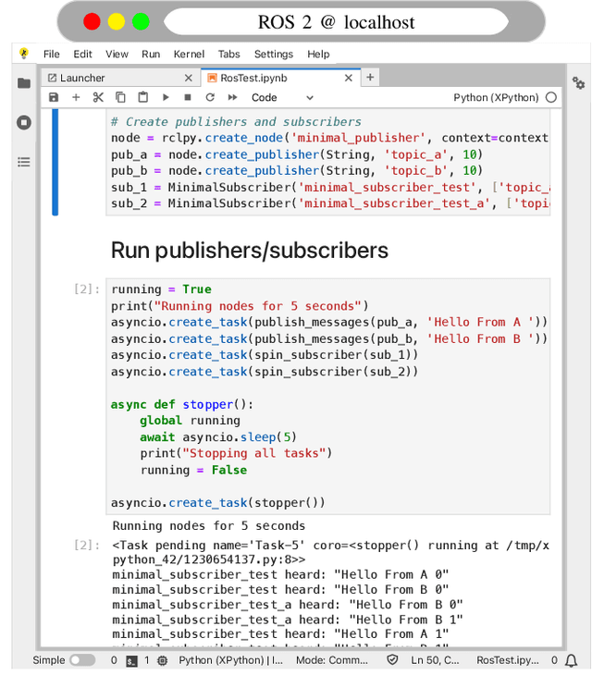Screen dimensions: 592x700
Task: Interrupt the kernel with the stop icon
Action: point(188,97)
